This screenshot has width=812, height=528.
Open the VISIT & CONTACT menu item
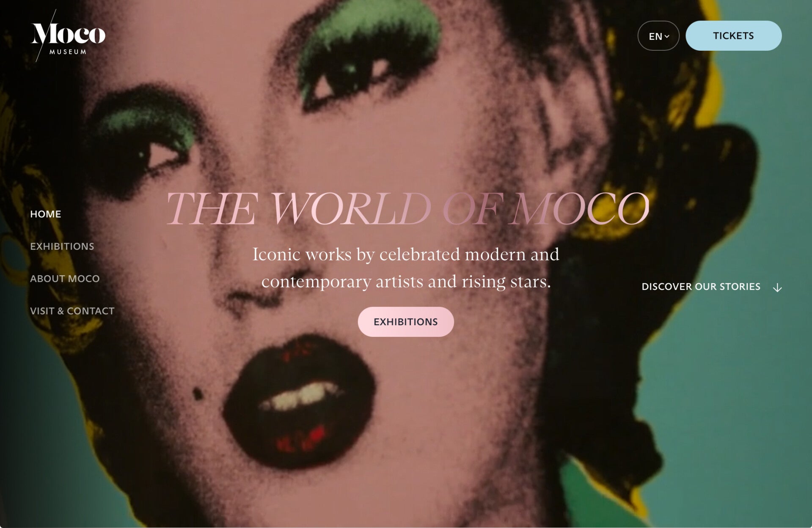pyautogui.click(x=72, y=311)
